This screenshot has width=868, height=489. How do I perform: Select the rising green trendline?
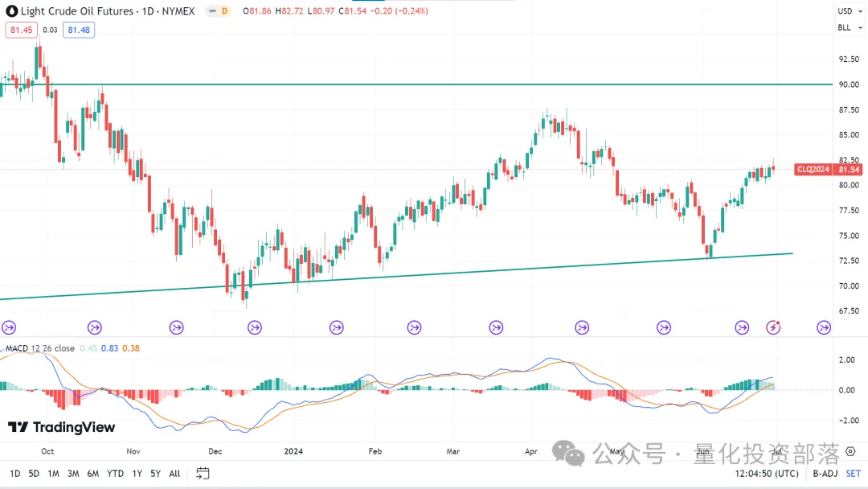tap(395, 277)
